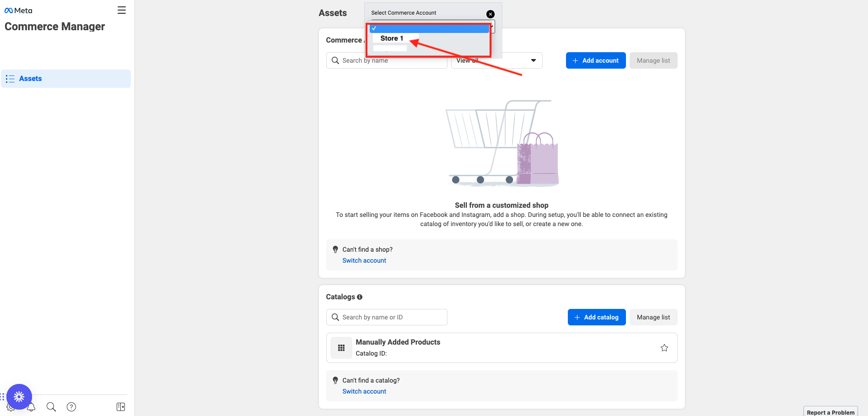Click the Add catalog button
868x416 pixels.
click(596, 317)
